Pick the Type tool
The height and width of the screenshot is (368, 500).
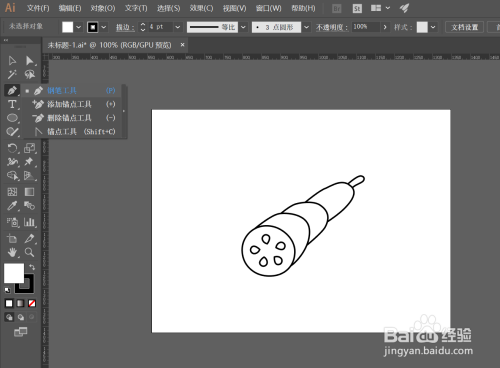tap(12, 104)
